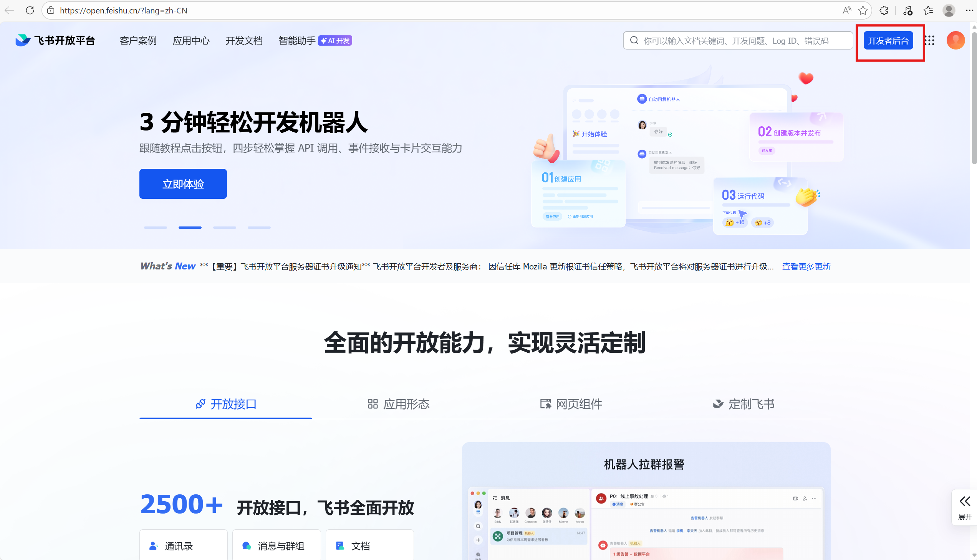Click the browser refresh icon

pyautogui.click(x=30, y=10)
